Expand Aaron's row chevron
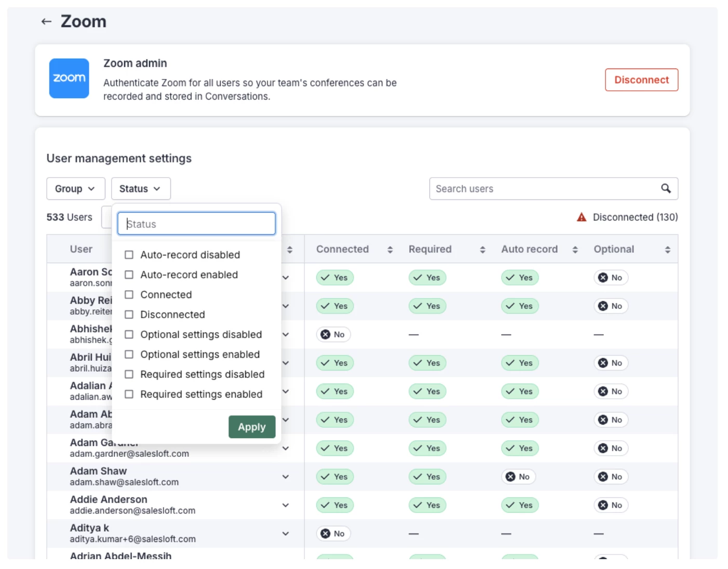728x569 pixels. coord(286,278)
